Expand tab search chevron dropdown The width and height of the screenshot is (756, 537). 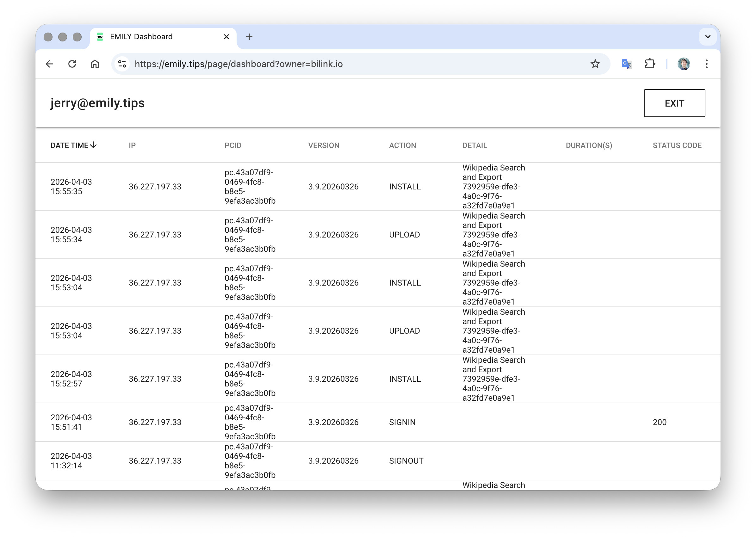(x=708, y=37)
